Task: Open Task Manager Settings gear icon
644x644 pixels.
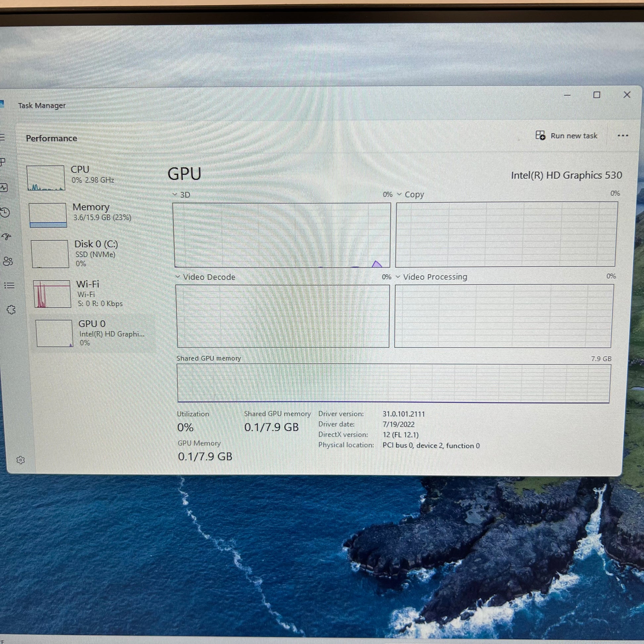Action: (21, 460)
